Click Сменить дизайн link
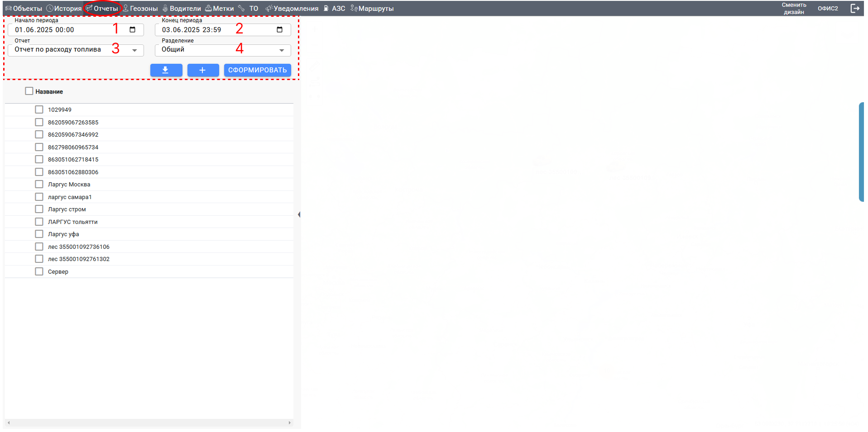Screen dimensions: 868x432 point(794,9)
